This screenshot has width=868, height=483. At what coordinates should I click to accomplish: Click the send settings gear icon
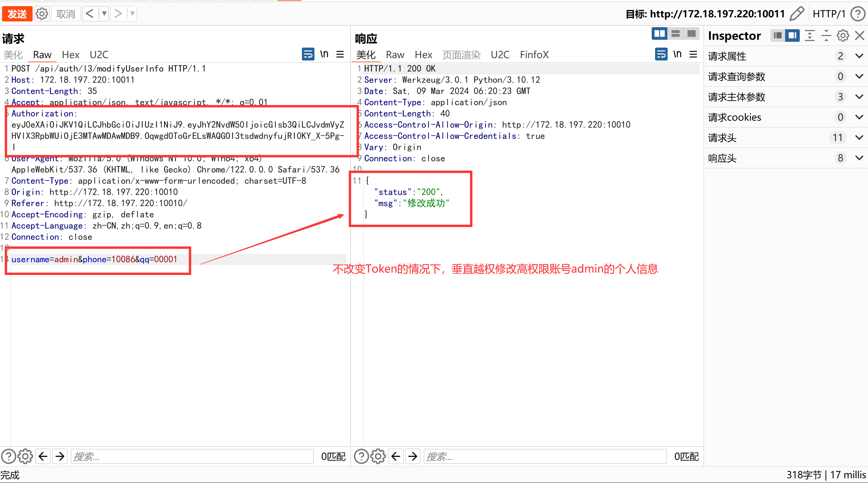click(x=42, y=14)
